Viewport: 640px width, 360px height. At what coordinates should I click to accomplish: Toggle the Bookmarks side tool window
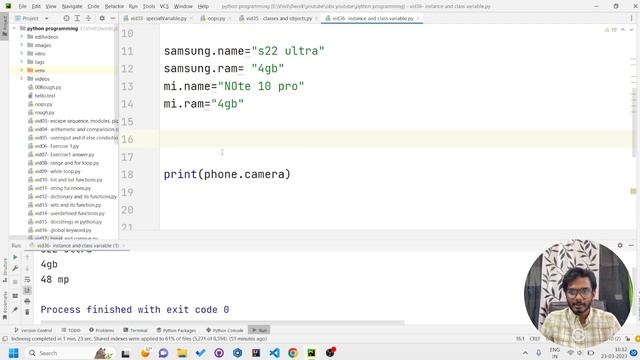click(x=4, y=306)
